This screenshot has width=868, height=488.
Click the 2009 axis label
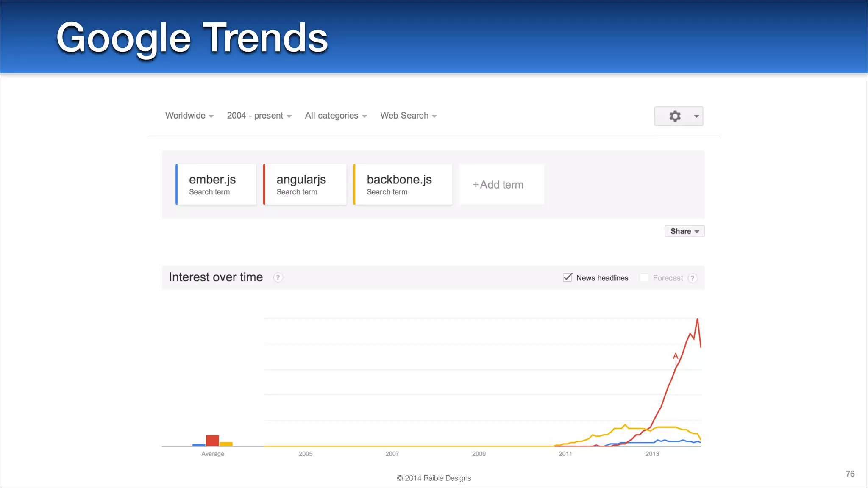(479, 454)
